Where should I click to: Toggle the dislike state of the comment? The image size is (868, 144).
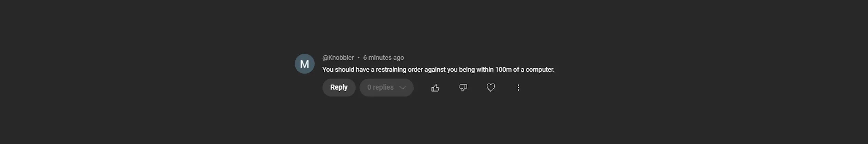[463, 88]
